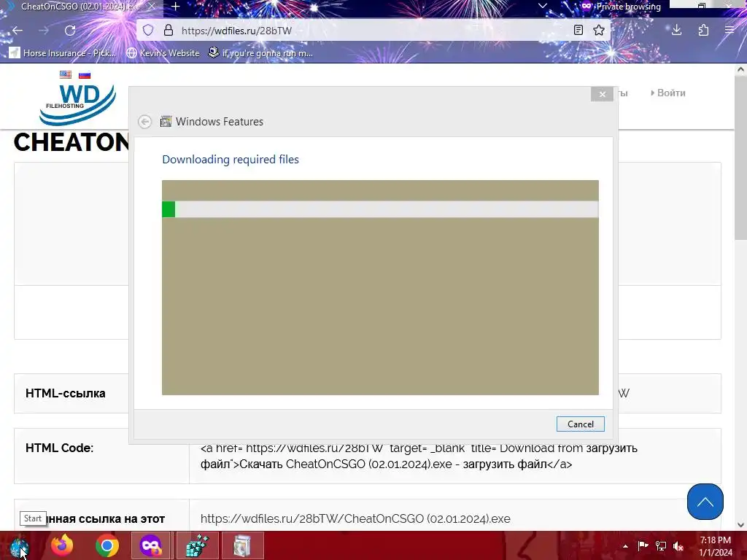Click the WD Filehosting logo
Image resolution: width=747 pixels, height=560 pixels.
tap(77, 104)
